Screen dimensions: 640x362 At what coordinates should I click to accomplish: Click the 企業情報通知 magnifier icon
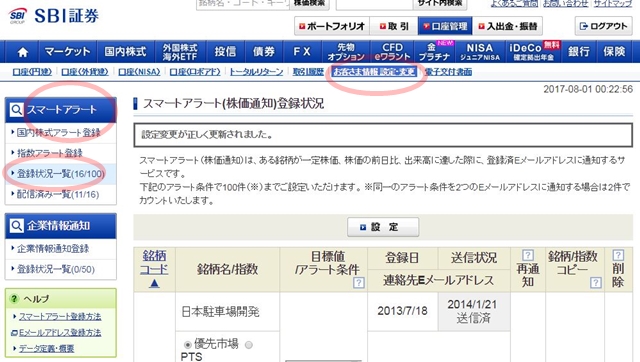16,226
